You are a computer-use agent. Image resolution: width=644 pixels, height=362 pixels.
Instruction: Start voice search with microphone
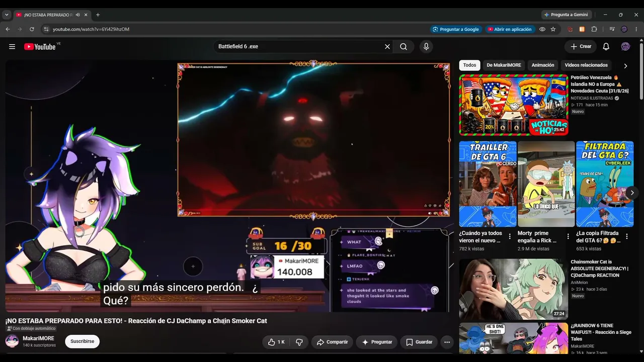pos(426,47)
